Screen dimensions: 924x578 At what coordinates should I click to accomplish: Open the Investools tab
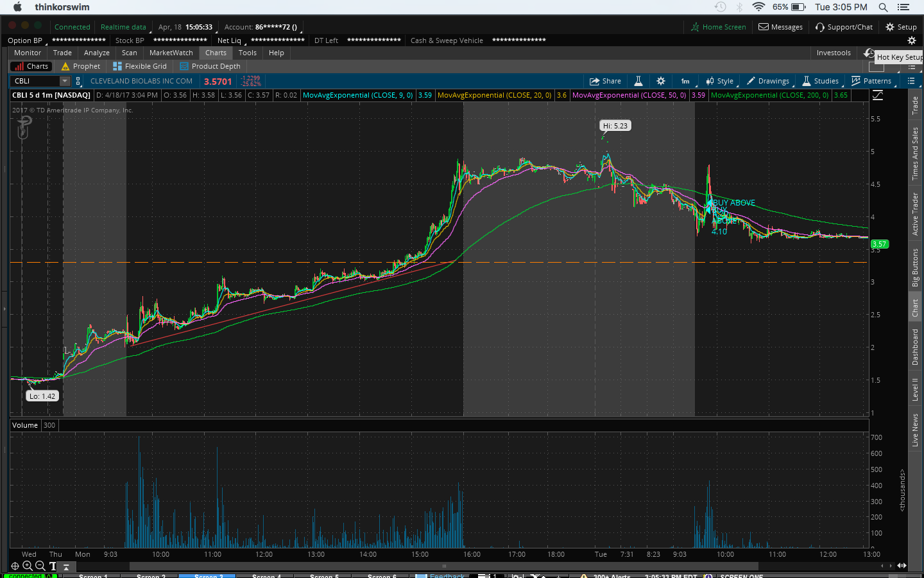tap(834, 53)
